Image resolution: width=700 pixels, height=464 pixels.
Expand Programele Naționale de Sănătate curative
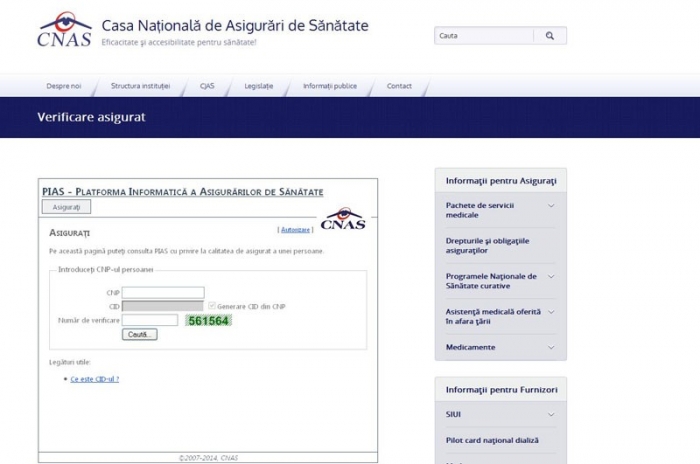[551, 277]
